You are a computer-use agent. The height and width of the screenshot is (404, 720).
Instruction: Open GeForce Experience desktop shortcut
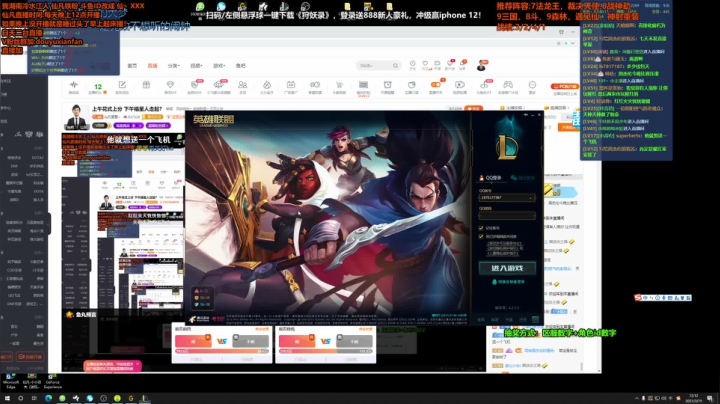point(52,381)
